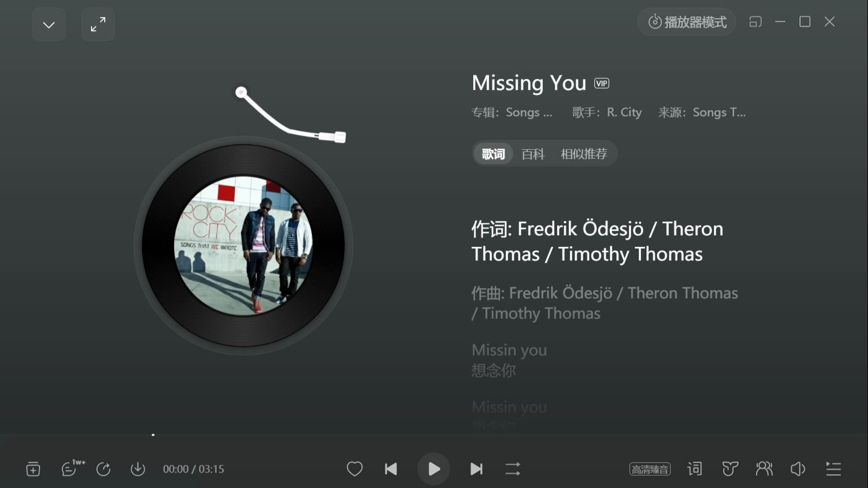The image size is (868, 488).
Task: Like the song with heart icon
Action: point(355,469)
